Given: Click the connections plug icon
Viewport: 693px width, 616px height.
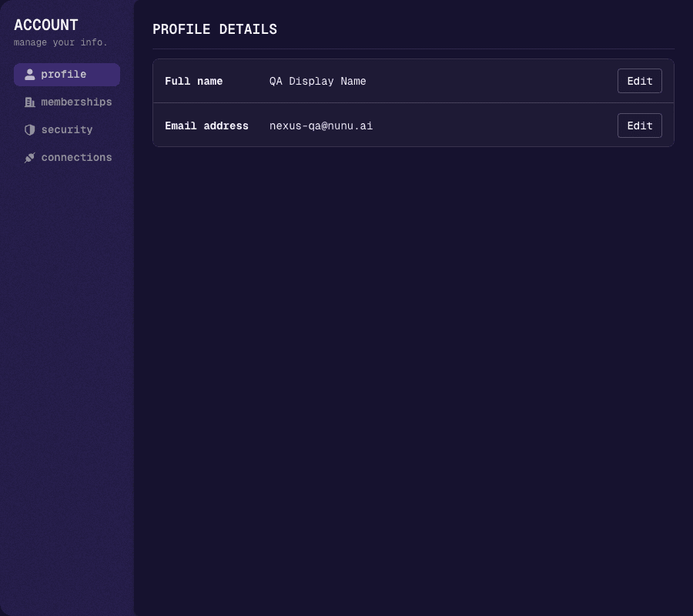Looking at the screenshot, I should coord(29,158).
